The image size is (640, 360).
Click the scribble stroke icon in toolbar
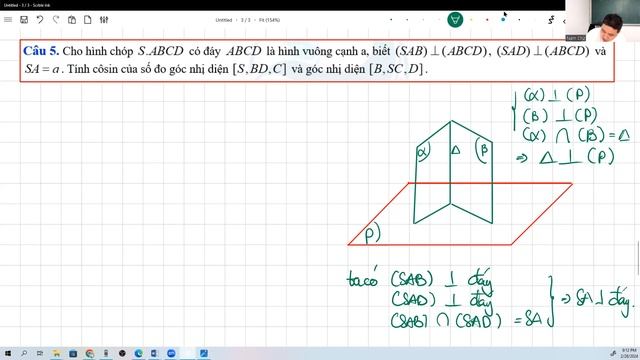[x=551, y=20]
